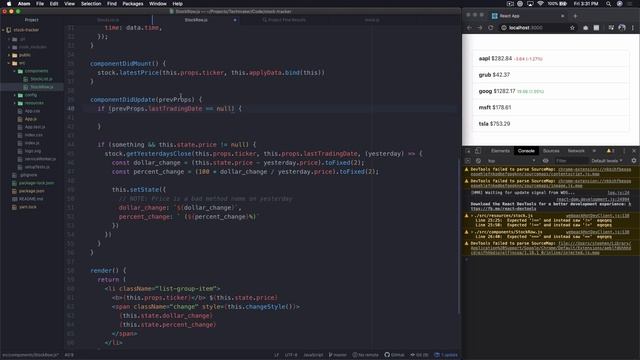Click line number 40 in gutter
This screenshot has width=640, height=360.
[x=71, y=109]
